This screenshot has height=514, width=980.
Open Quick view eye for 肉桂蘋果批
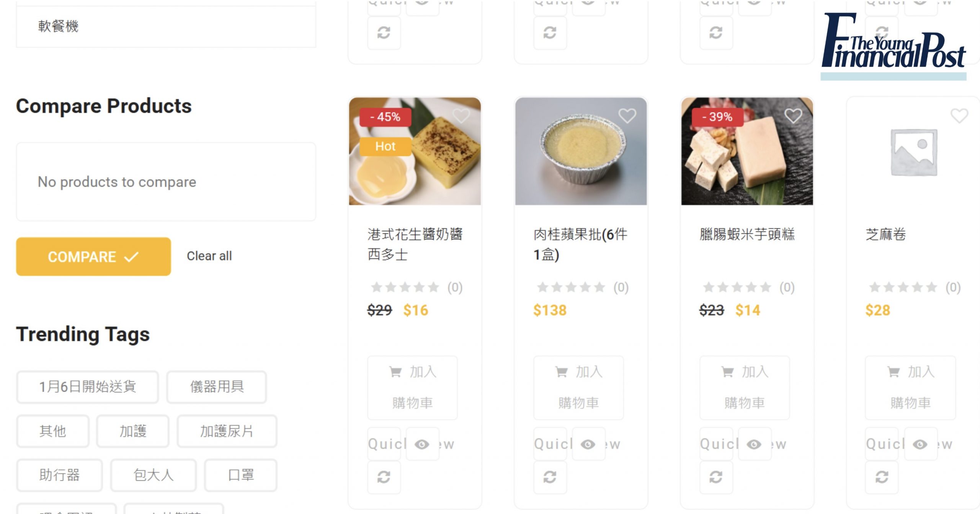(x=588, y=444)
